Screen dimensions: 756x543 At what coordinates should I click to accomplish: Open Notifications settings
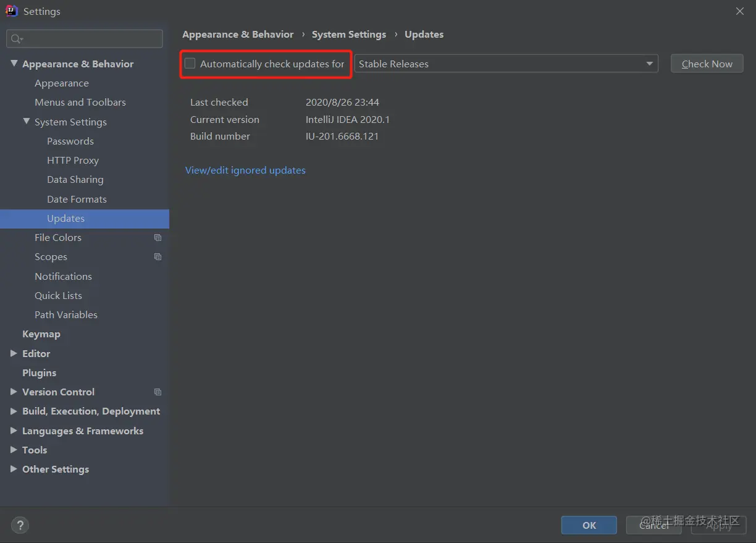[63, 277]
